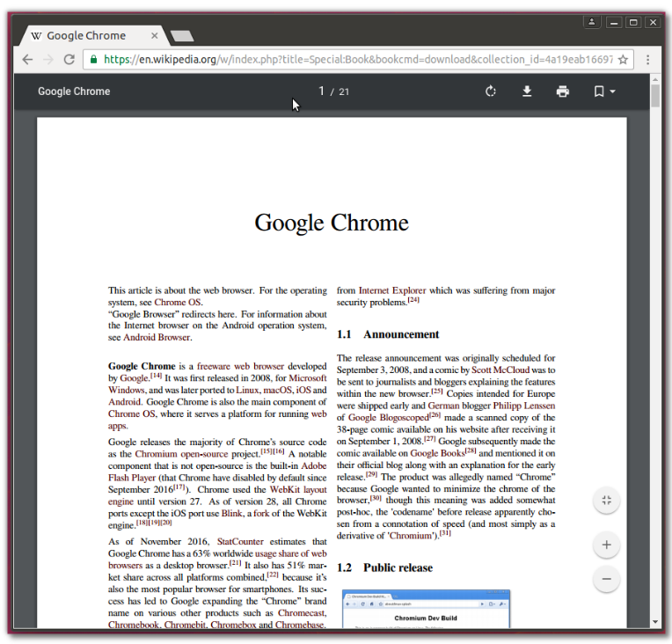This screenshot has width=672, height=644.
Task: Select the Google Chrome browser tab
Action: 94,35
